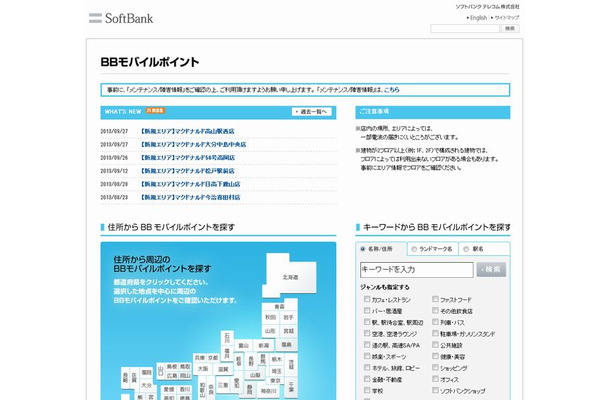This screenshot has height=400, width=610.
Task: Click the keyword 検索 search button
Action: tap(491, 270)
